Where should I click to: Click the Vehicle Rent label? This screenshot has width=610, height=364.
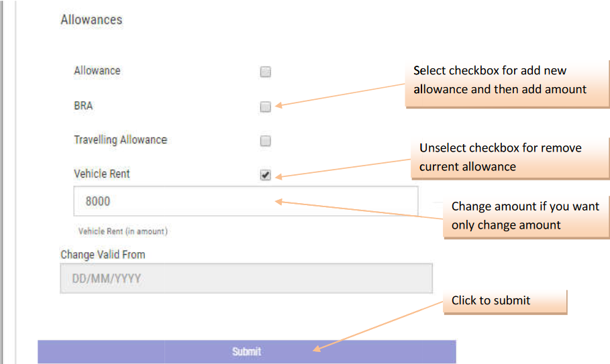click(x=101, y=174)
